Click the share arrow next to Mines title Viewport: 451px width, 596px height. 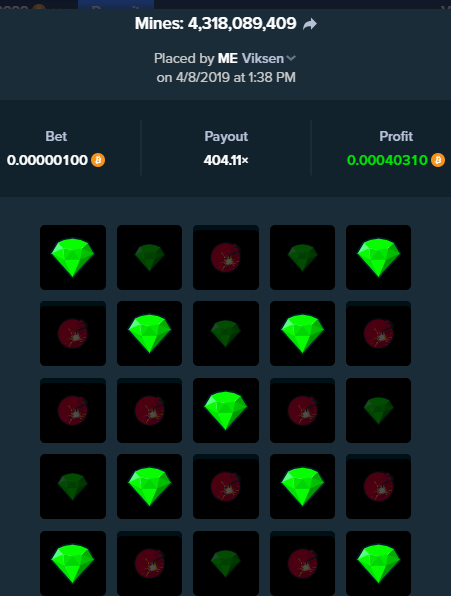point(310,25)
